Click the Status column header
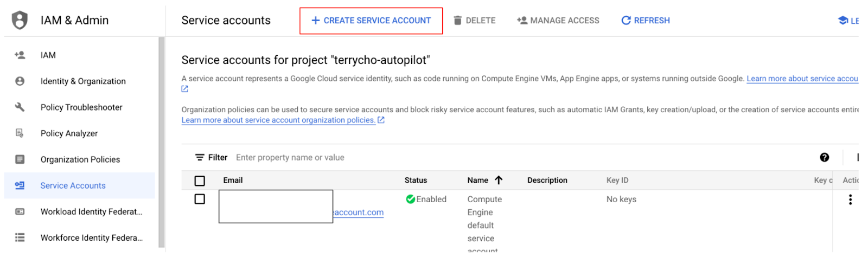The image size is (868, 270). coord(416,180)
